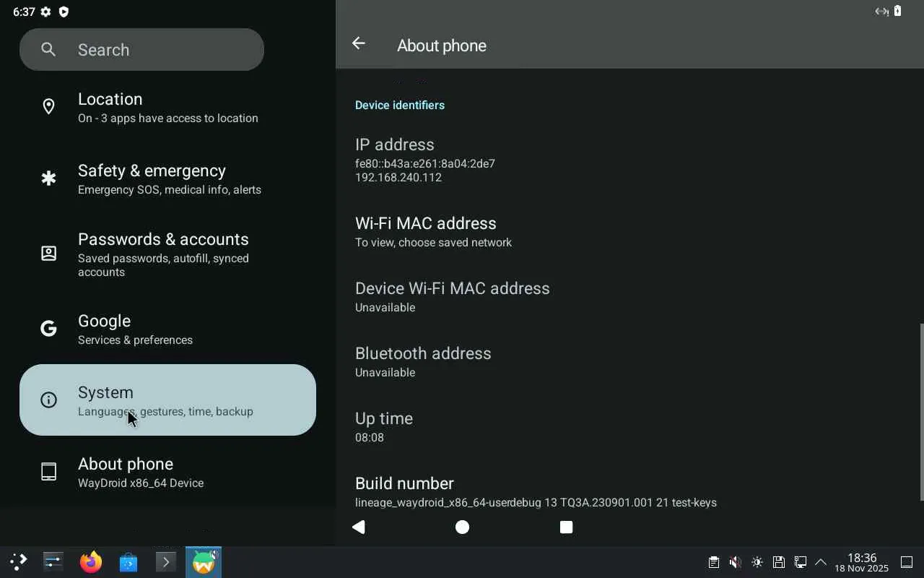This screenshot has height=578, width=924.
Task: Launch Firefox from the taskbar
Action: pos(91,562)
